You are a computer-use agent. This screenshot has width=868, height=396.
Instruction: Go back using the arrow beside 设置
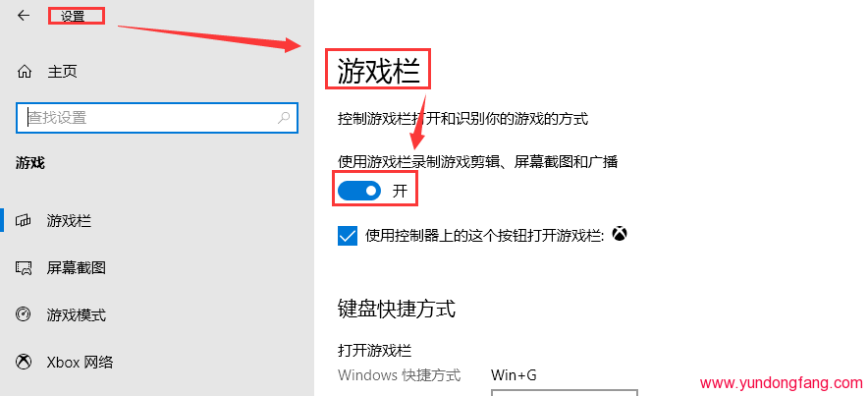(x=24, y=16)
